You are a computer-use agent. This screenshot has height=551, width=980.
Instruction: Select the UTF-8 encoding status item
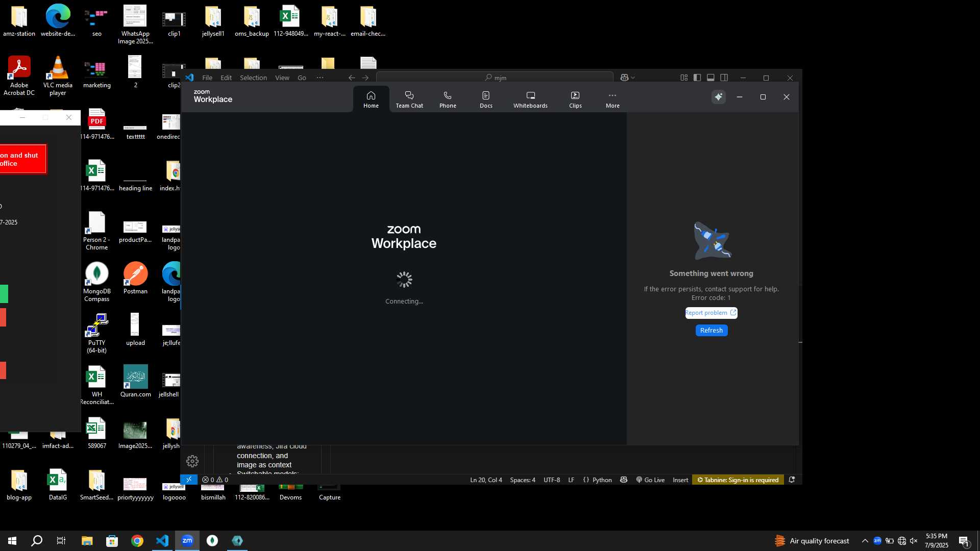point(552,480)
